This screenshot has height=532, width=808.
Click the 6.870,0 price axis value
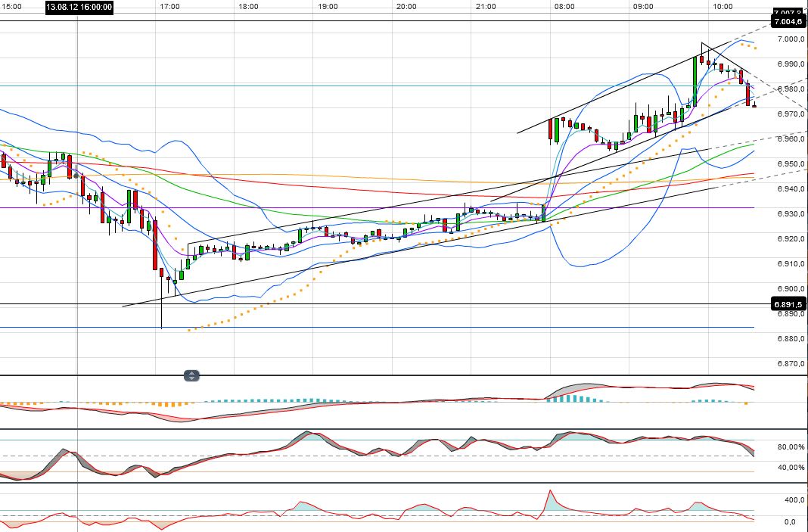[x=791, y=364]
